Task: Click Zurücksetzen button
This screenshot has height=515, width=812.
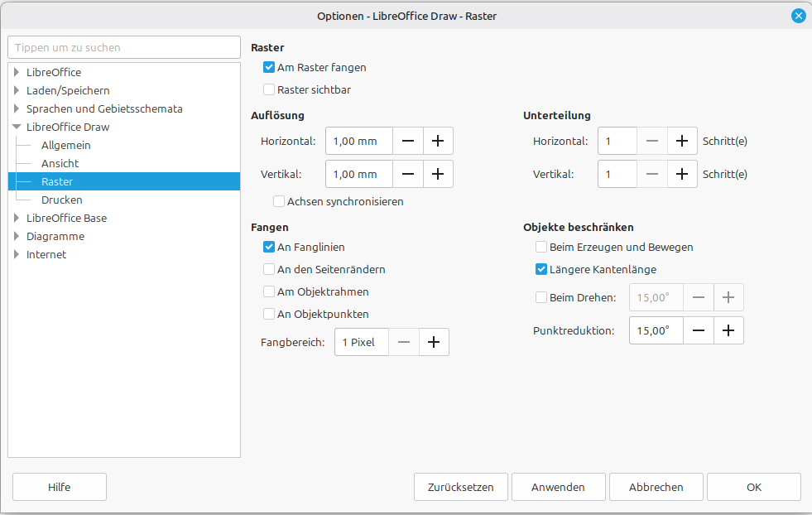Action: (x=461, y=487)
